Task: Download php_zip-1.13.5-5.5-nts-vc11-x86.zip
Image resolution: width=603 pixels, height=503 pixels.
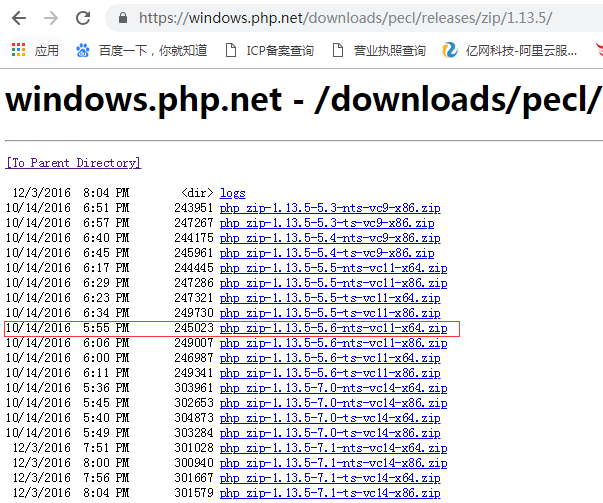Action: 333,283
